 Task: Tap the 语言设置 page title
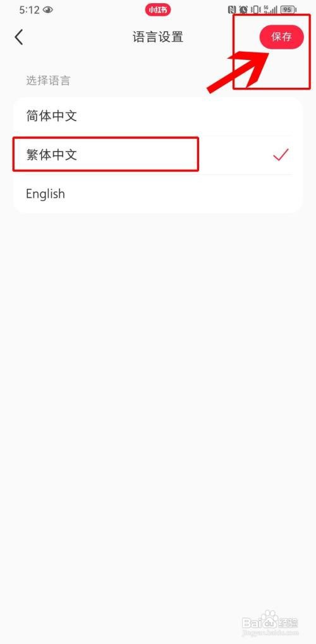point(158,37)
